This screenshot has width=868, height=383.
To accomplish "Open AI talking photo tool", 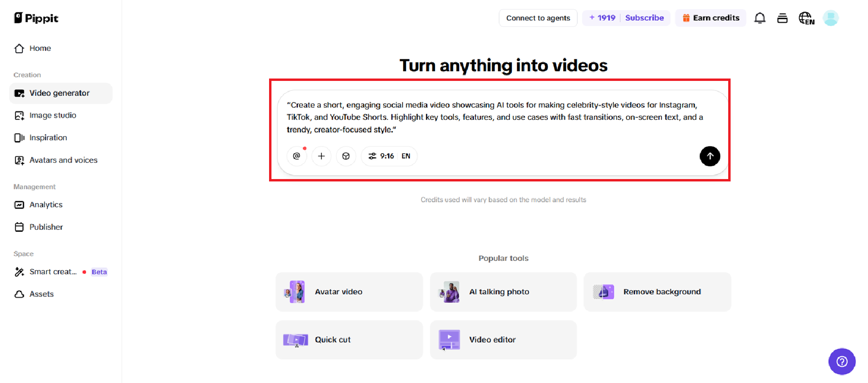I will (x=503, y=292).
